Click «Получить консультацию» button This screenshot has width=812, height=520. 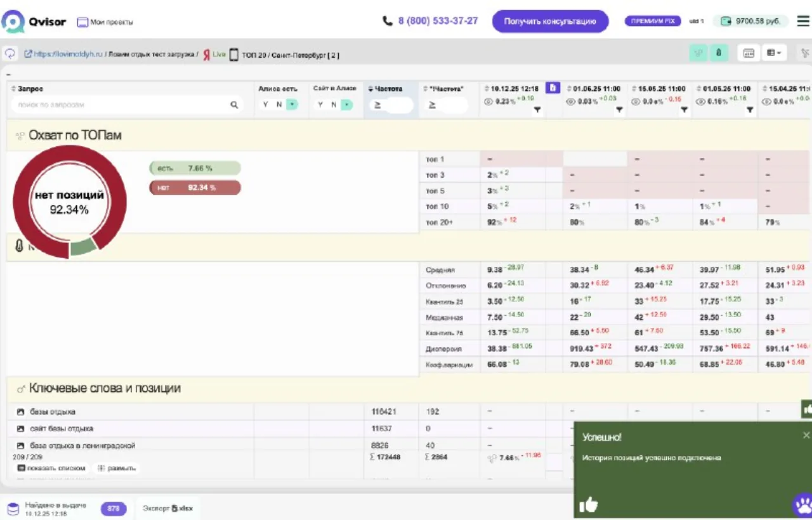(550, 21)
